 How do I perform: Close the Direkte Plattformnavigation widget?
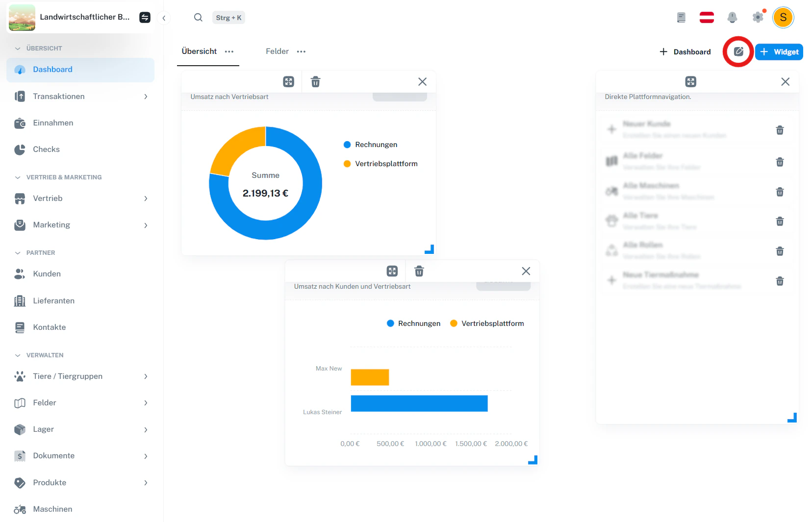(x=785, y=82)
